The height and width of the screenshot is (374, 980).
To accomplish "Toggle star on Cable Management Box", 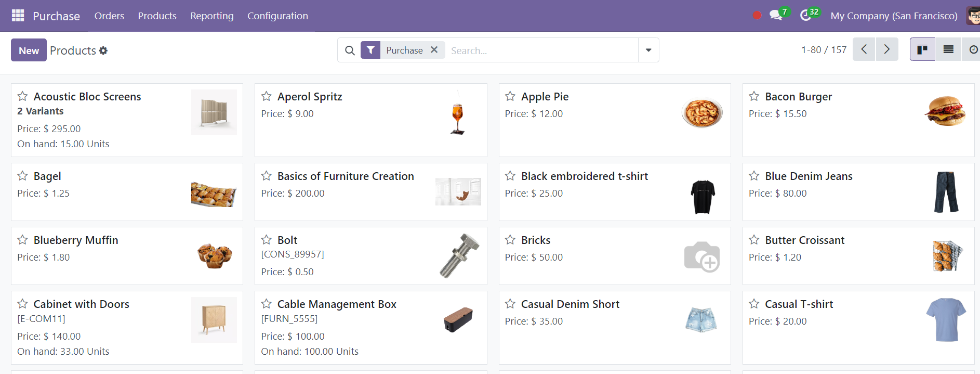I will coord(267,304).
